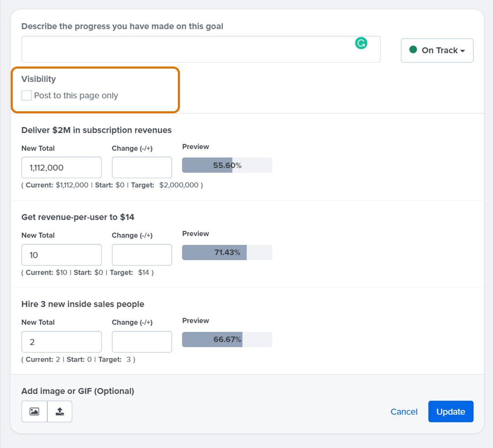Click the subscription revenues progress bar
The height and width of the screenshot is (448, 493).
point(227,165)
